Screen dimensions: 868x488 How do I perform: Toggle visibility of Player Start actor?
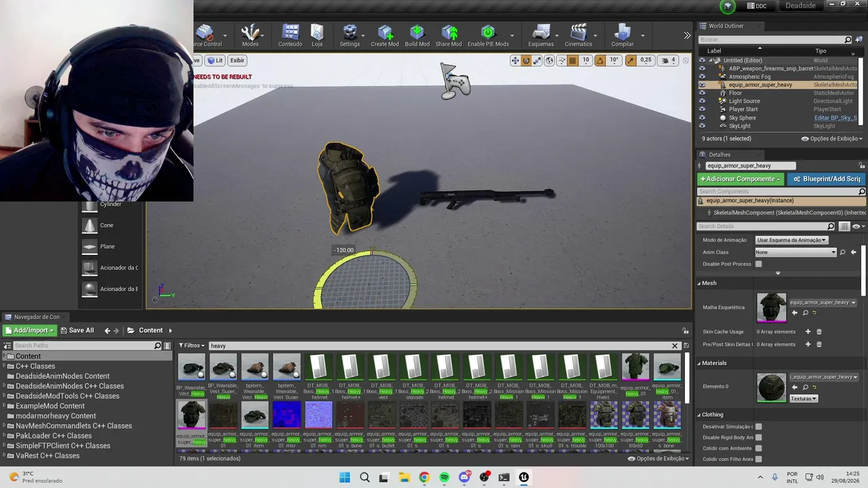(702, 109)
